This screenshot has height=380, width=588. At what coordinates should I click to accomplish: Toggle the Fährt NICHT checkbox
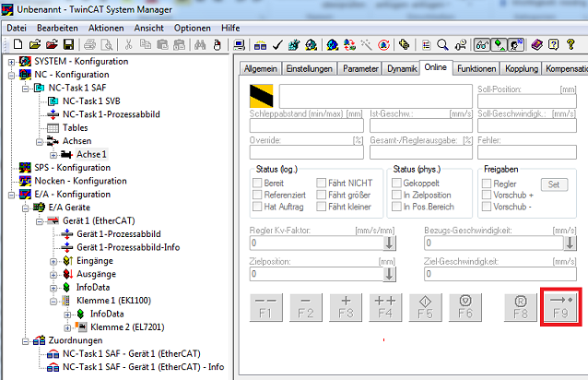click(x=321, y=183)
